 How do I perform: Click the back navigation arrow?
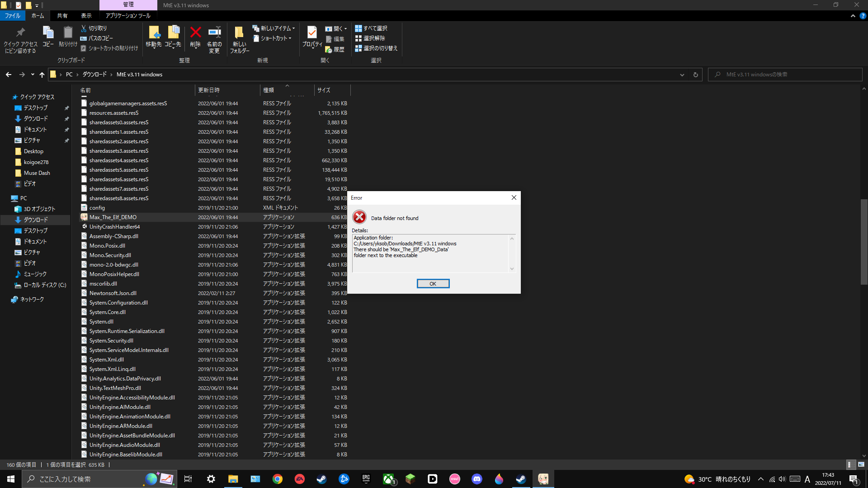[8, 74]
